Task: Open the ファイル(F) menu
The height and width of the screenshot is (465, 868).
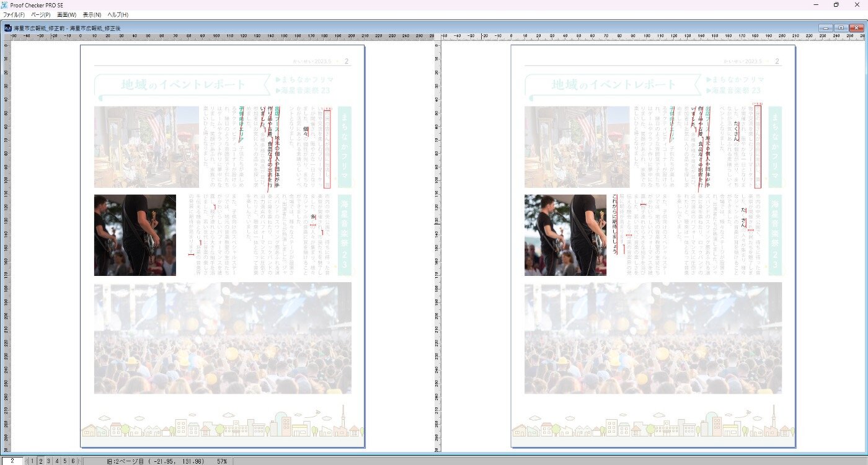Action: point(14,14)
